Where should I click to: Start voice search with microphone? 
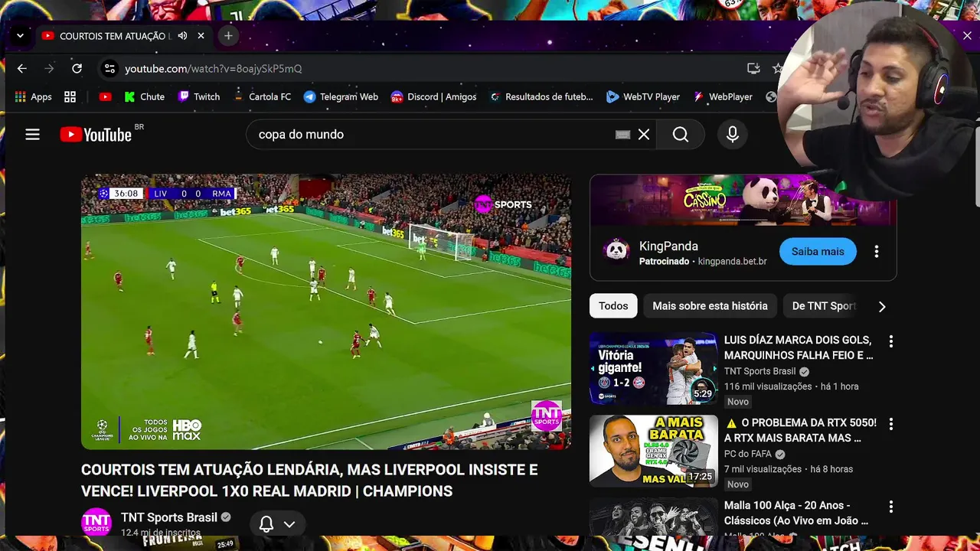733,135
